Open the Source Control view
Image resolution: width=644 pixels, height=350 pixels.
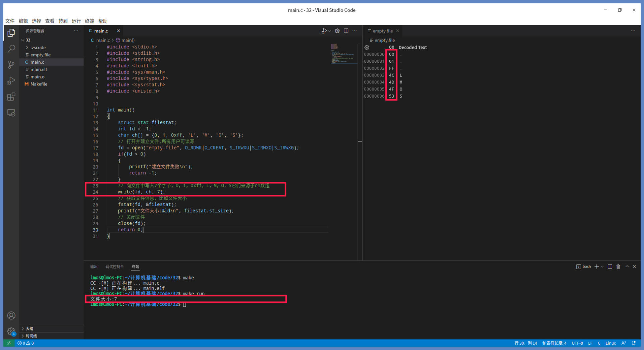click(x=11, y=65)
